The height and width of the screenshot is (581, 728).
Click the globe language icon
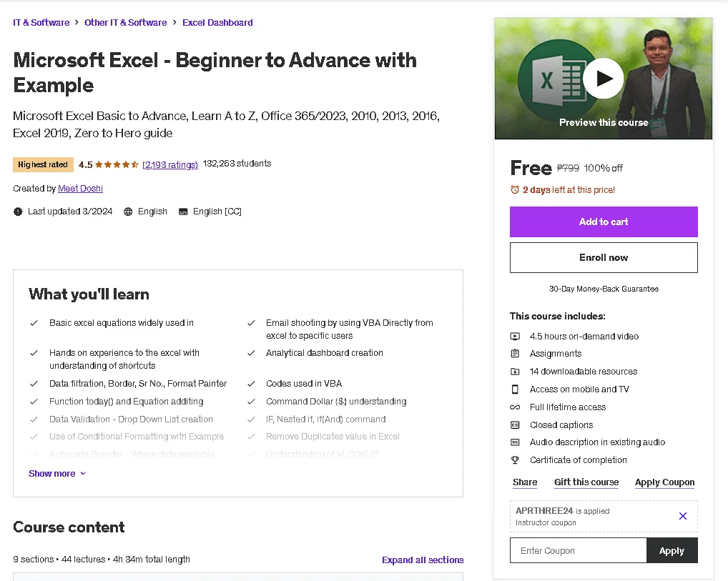point(128,212)
